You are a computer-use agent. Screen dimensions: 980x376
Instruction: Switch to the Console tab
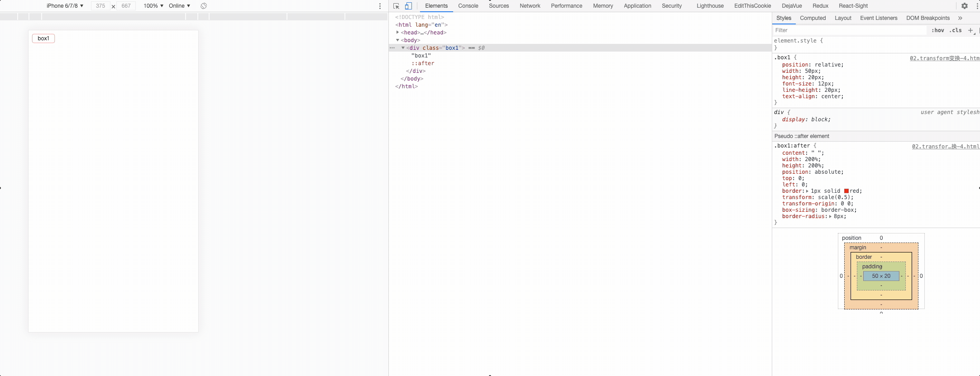click(x=468, y=6)
